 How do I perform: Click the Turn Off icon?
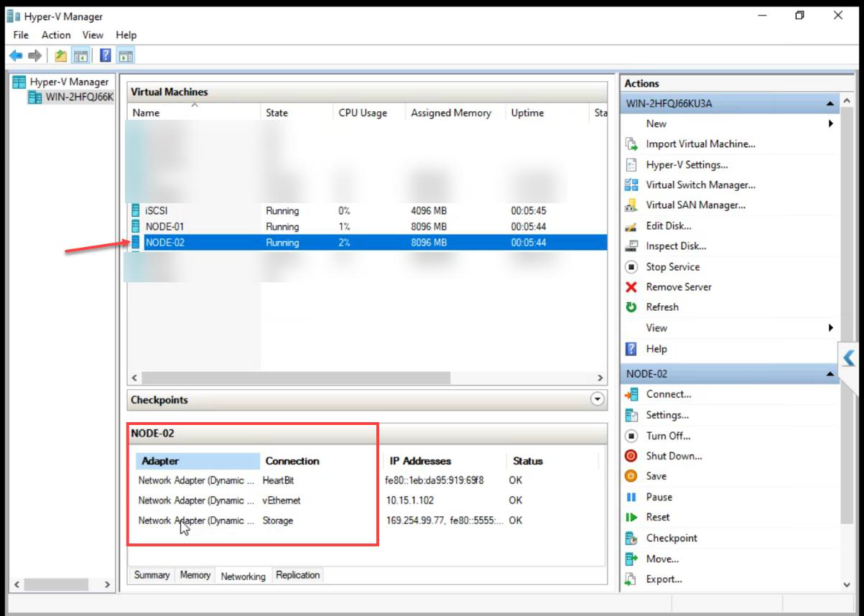click(631, 435)
